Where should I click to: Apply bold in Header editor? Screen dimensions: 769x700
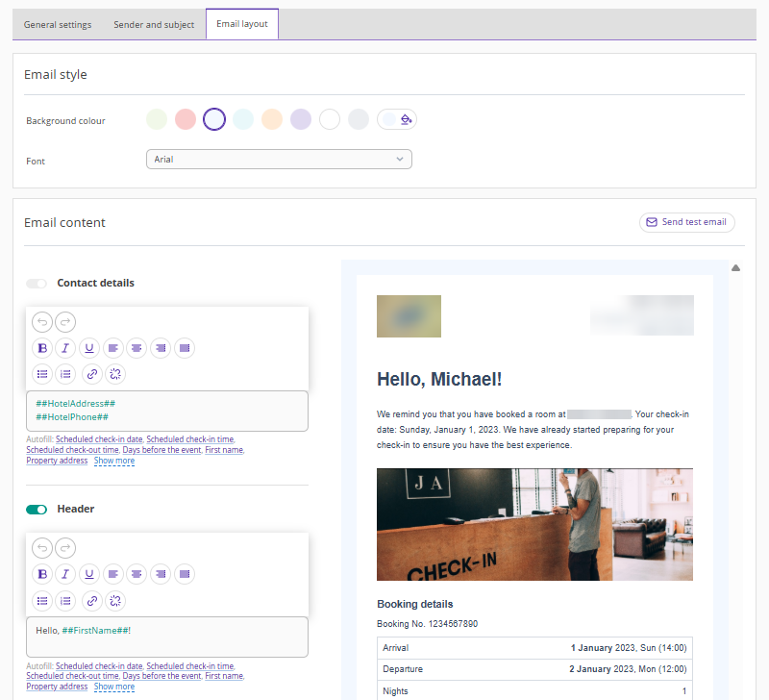pos(42,574)
